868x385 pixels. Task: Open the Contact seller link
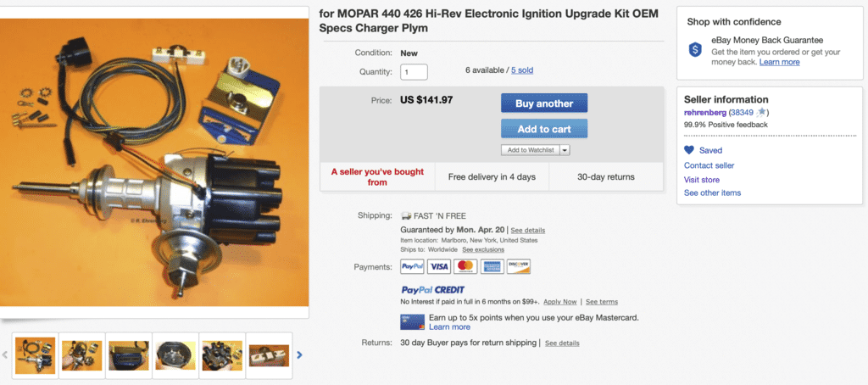click(709, 165)
